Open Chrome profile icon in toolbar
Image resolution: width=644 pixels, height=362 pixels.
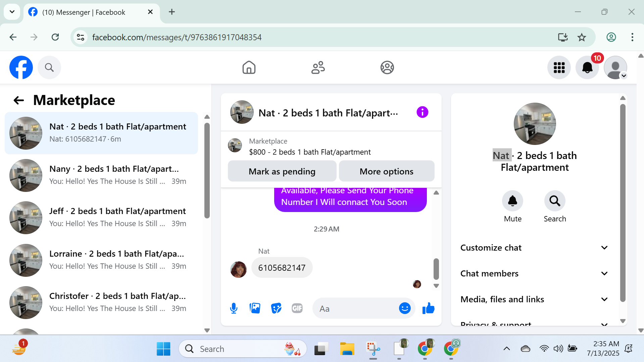pos(611,37)
